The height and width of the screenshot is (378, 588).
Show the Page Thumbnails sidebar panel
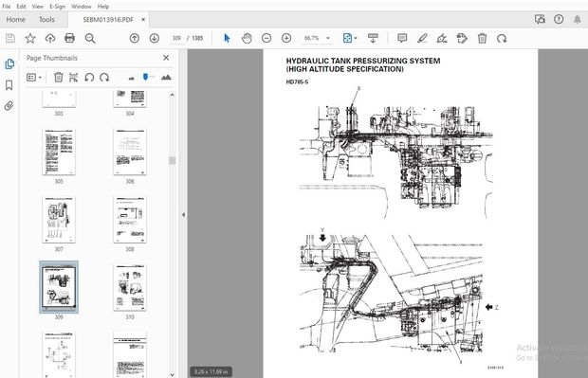(9, 64)
